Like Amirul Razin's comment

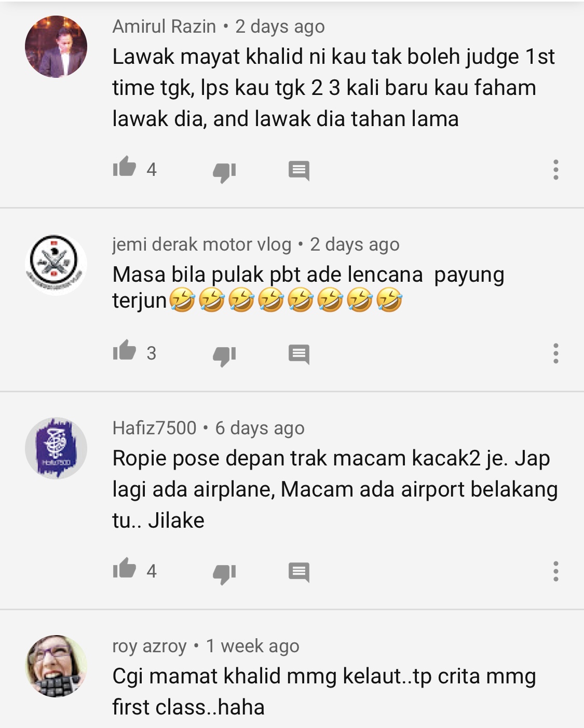(125, 167)
